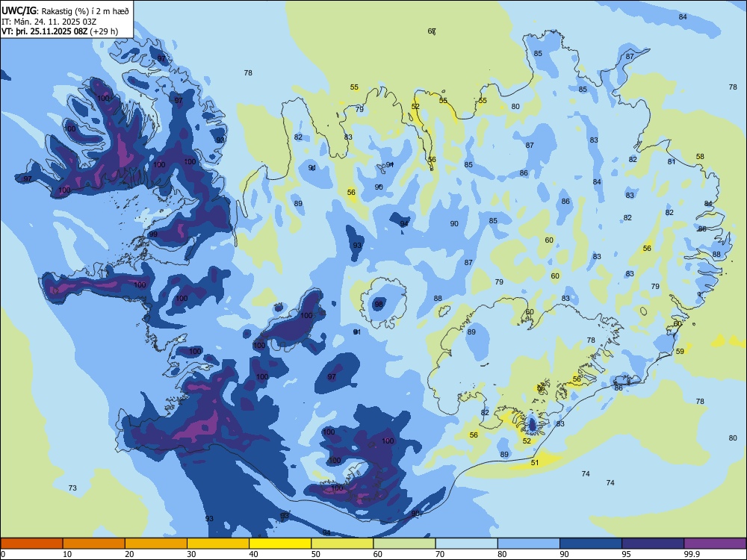Viewport: 747px width, 560px height.
Task: Click the humidity value '73' on the map
Action: tap(72, 488)
